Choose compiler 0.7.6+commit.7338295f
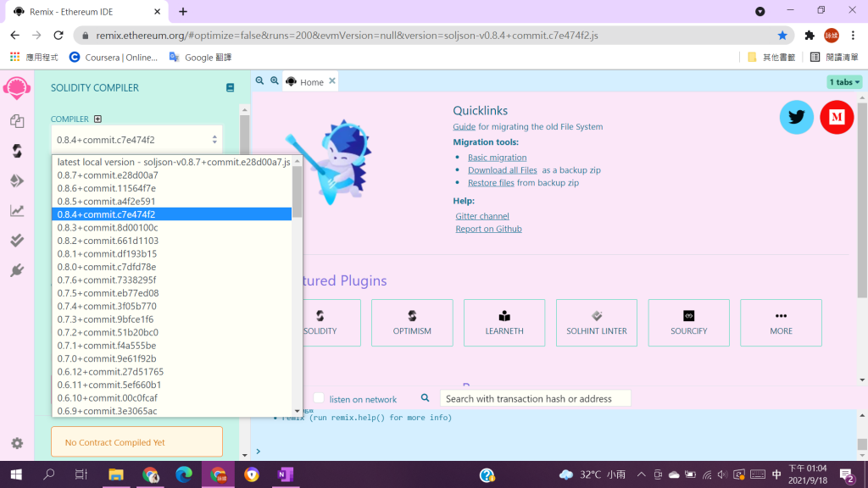868x488 pixels. (x=171, y=280)
